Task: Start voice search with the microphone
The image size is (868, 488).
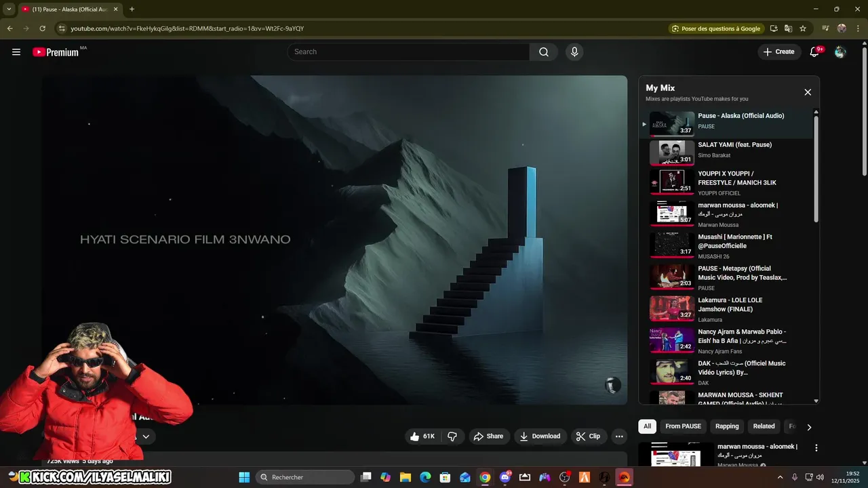Action: coord(574,52)
